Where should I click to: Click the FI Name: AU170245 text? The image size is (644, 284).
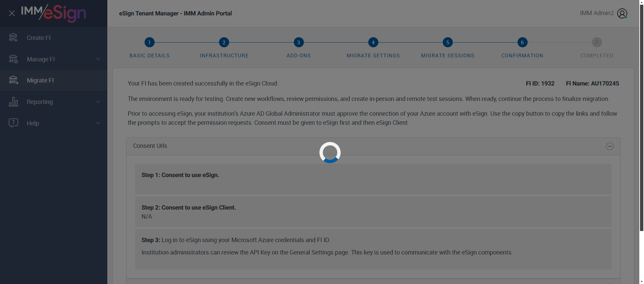pos(592,83)
